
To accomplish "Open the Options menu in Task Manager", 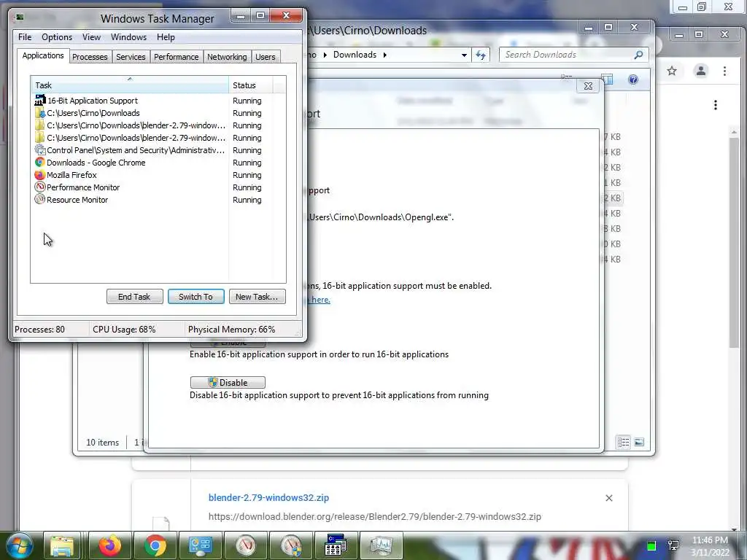I will tap(57, 37).
